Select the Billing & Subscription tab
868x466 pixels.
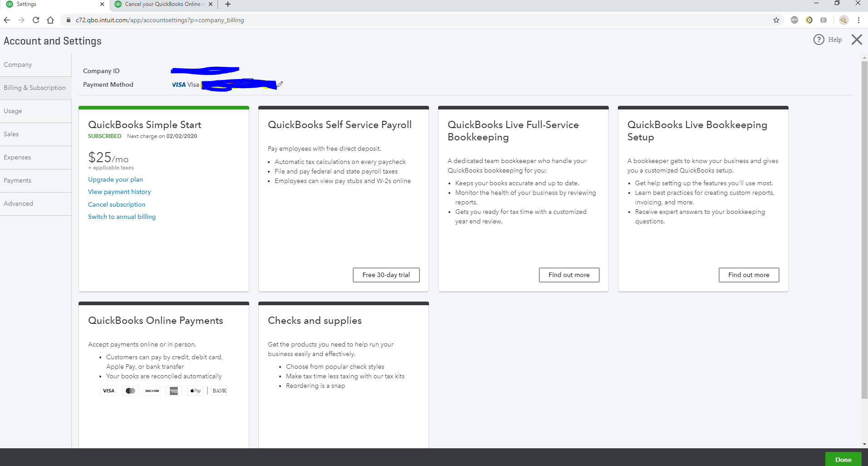[x=36, y=88]
